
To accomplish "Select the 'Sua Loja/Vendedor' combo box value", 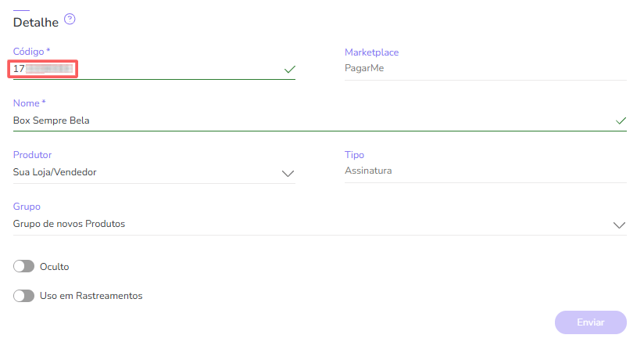I will point(55,172).
